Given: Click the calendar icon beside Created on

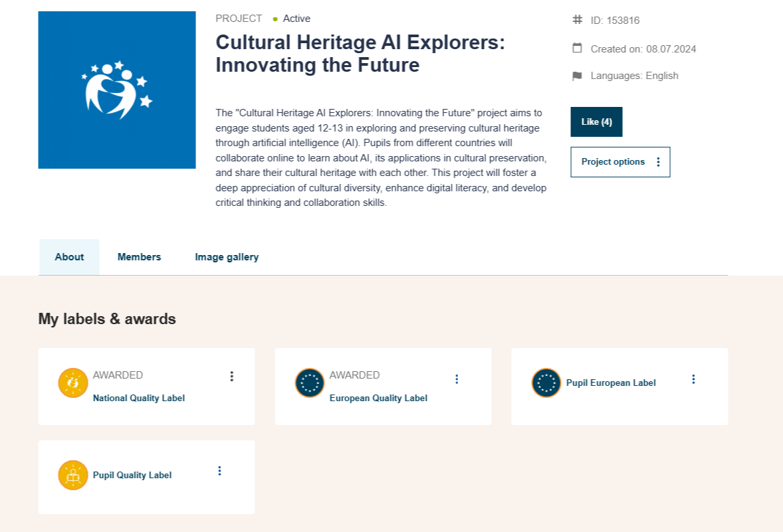Looking at the screenshot, I should click(x=577, y=48).
